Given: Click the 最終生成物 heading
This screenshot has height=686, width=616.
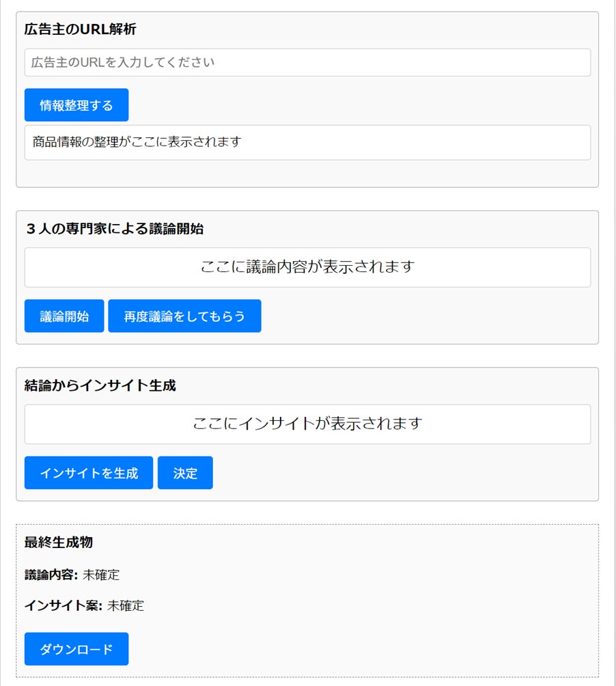Looking at the screenshot, I should point(59,543).
